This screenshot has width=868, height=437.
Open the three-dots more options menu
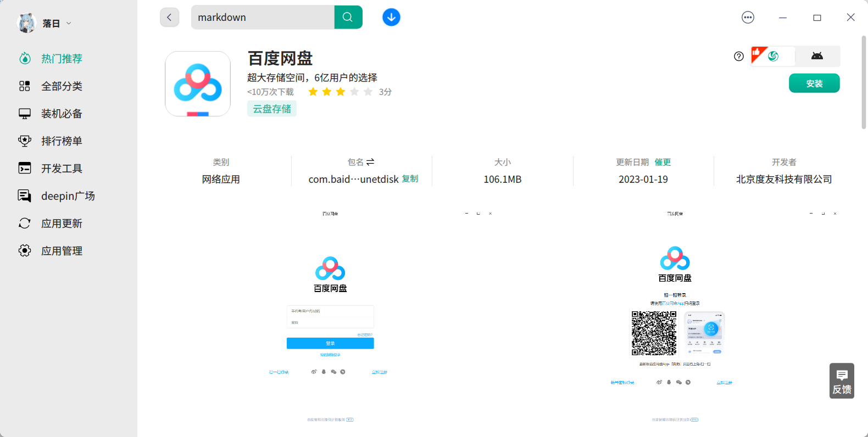[748, 18]
